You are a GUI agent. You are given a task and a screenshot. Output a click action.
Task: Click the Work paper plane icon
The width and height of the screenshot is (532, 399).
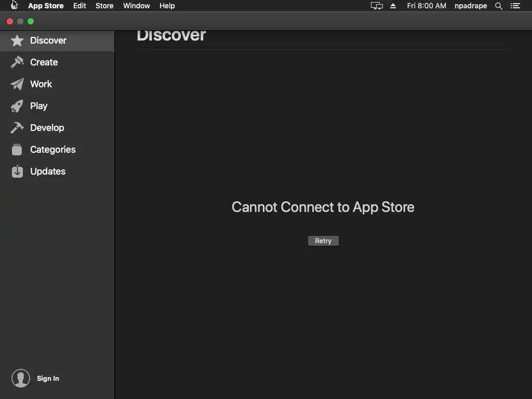(x=17, y=84)
